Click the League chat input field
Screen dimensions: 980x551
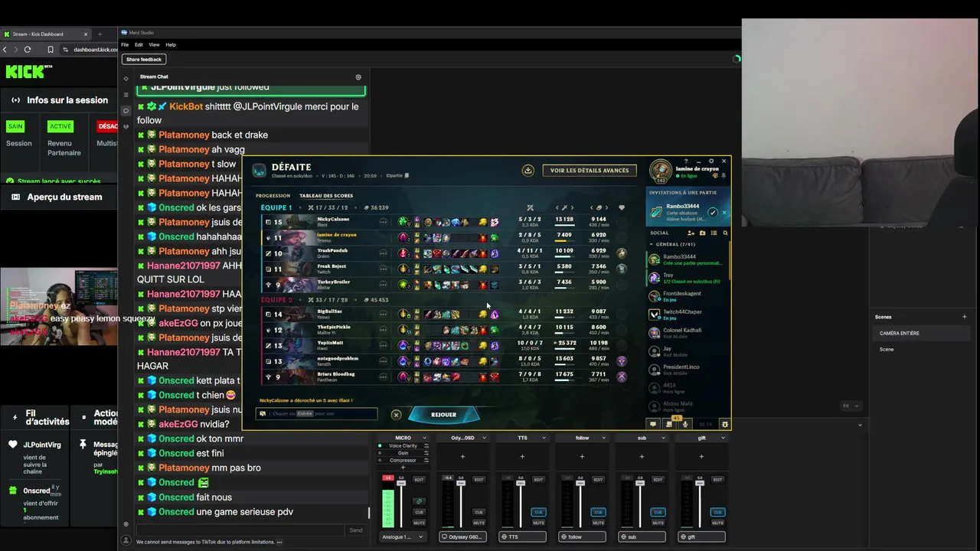pos(316,414)
